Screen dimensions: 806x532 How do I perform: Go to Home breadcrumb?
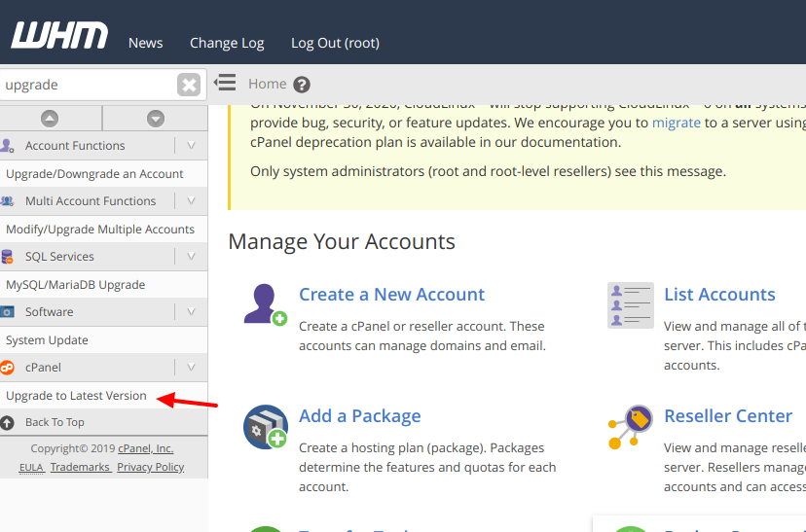(x=268, y=84)
